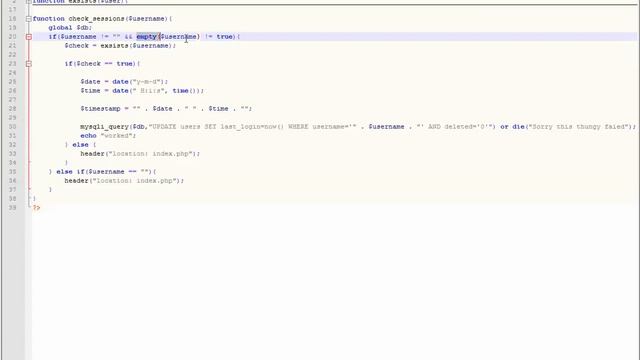The image size is (640, 360).
Task: Click the } else { on line 32
Action: click(x=80, y=144)
